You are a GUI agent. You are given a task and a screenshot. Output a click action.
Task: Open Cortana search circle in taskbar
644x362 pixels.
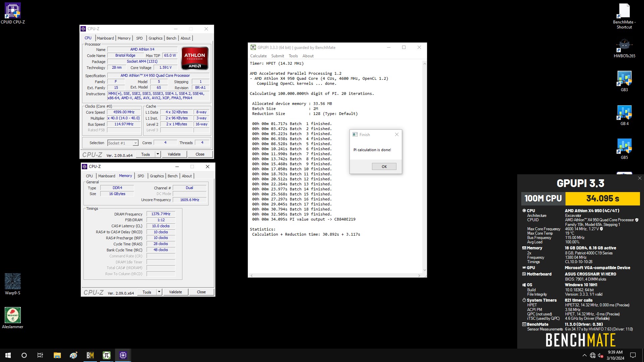click(24, 355)
